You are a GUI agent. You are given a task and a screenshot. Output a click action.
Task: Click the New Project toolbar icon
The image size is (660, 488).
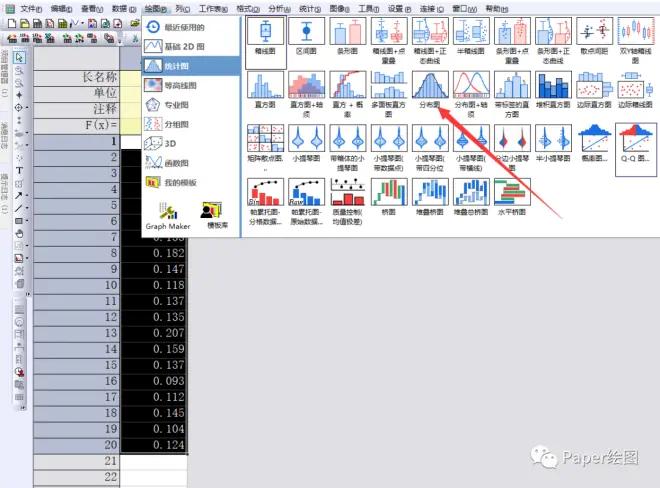tap(12, 24)
